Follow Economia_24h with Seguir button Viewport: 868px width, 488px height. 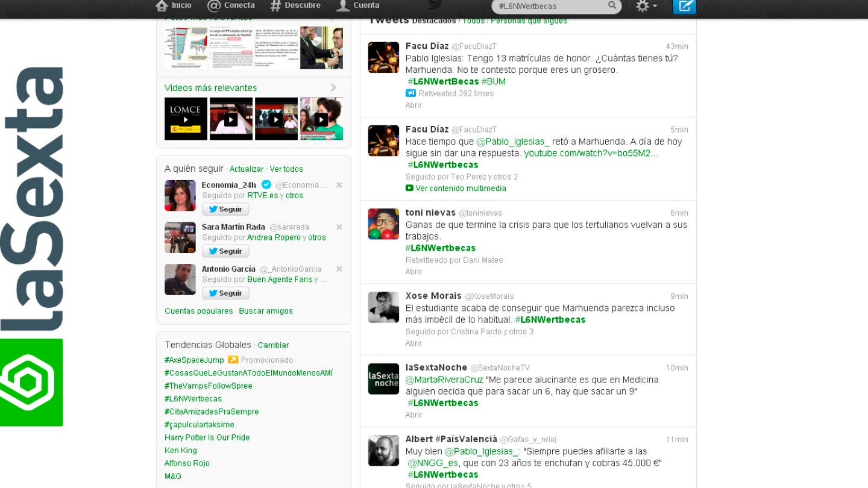click(x=225, y=209)
